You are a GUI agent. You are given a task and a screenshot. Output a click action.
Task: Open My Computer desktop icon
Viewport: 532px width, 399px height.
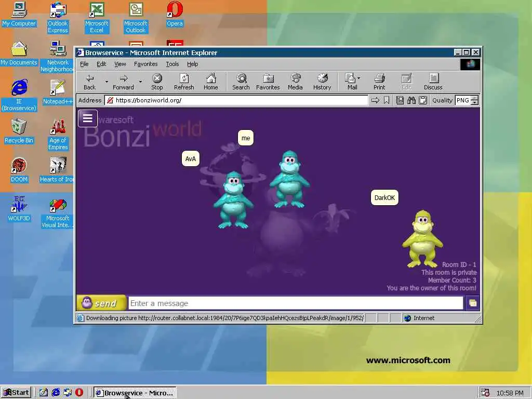(x=19, y=15)
